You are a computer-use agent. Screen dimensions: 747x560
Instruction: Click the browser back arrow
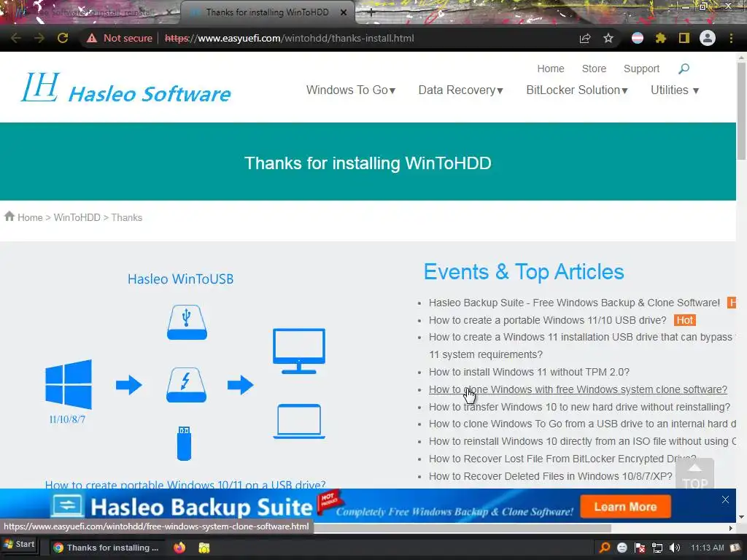16,38
